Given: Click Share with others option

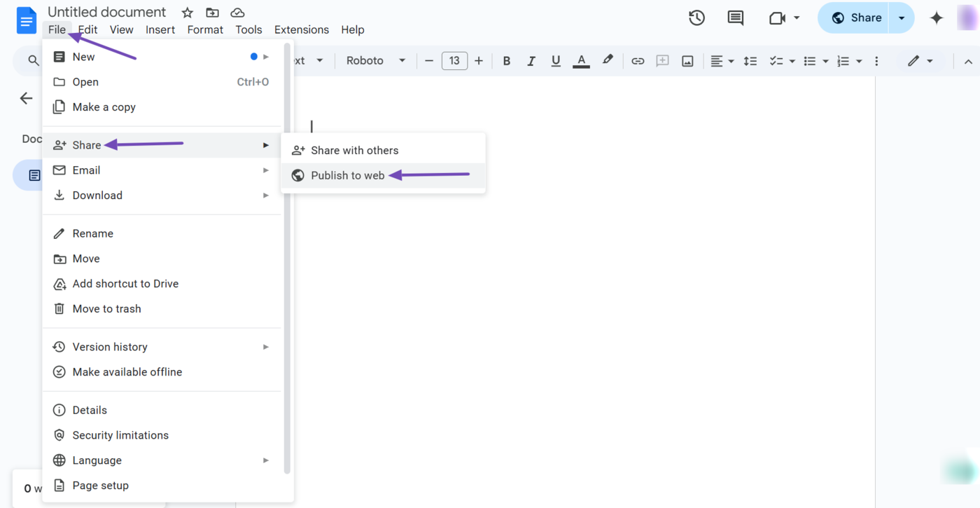Looking at the screenshot, I should click(x=354, y=151).
